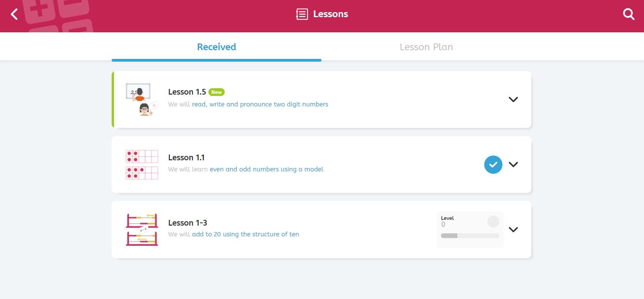Click 'add to 20 using the structure of ten'
This screenshot has width=644, height=299.
pyautogui.click(x=245, y=234)
